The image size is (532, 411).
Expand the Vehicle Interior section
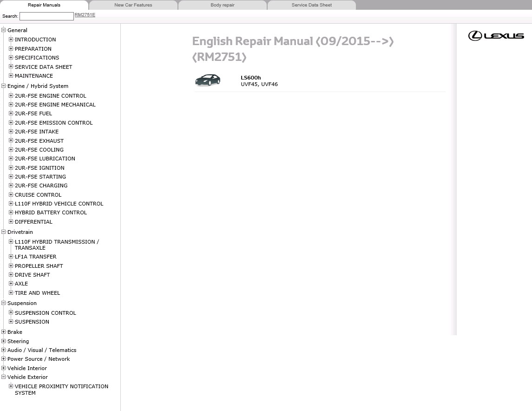pos(4,368)
